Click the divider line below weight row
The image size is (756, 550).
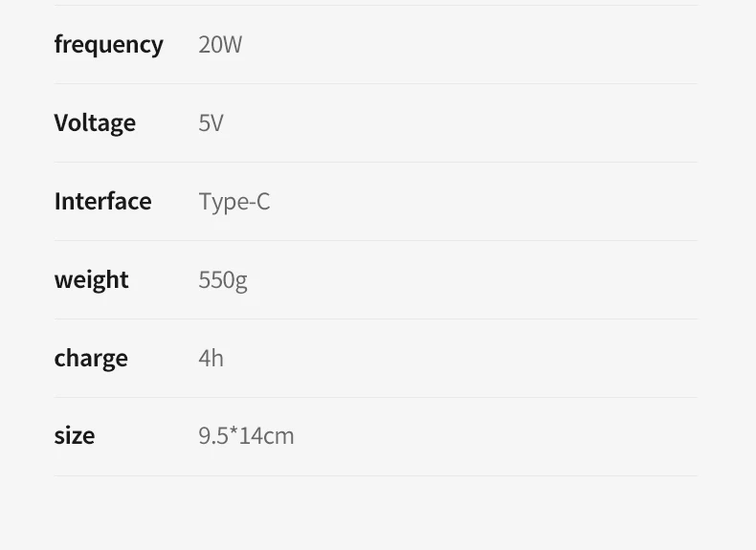tap(375, 319)
